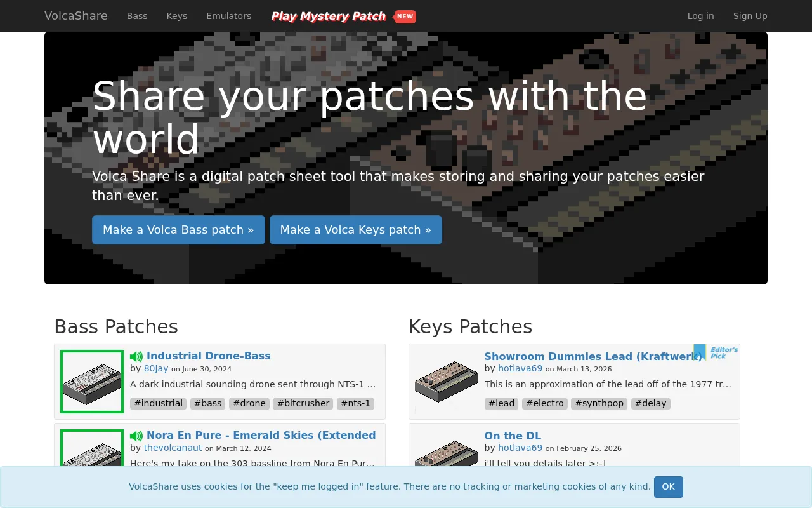Click the Editor's Pick ribbon badge
The width and height of the screenshot is (812, 508).
click(716, 352)
